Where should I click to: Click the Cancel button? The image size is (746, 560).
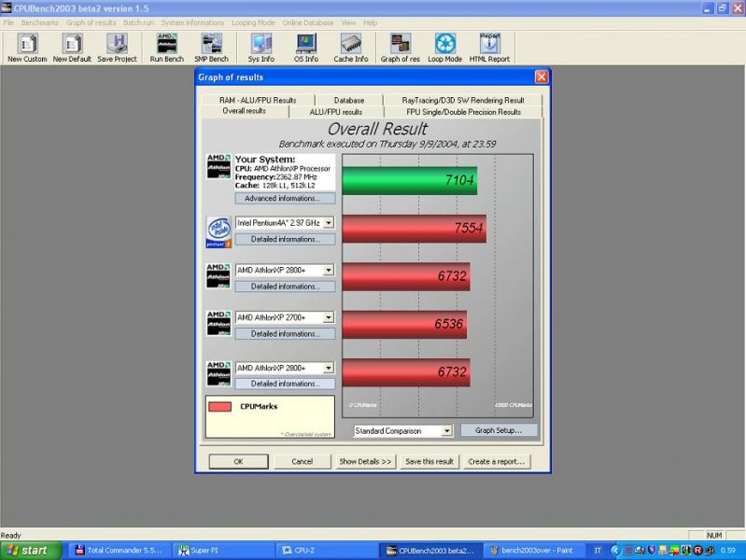pyautogui.click(x=303, y=461)
